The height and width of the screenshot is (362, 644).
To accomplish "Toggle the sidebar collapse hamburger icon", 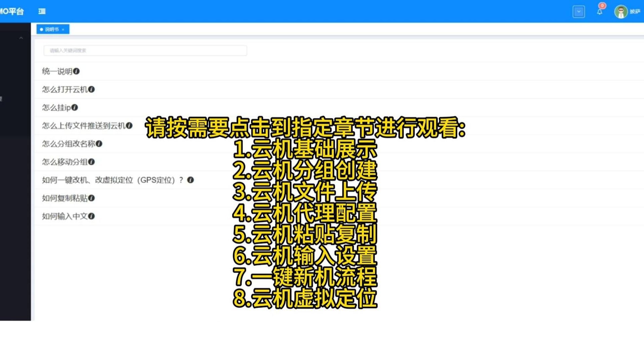I will click(42, 11).
